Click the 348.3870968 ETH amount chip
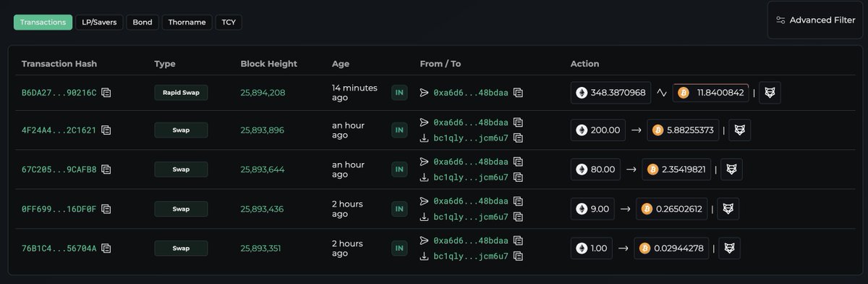 pos(610,93)
